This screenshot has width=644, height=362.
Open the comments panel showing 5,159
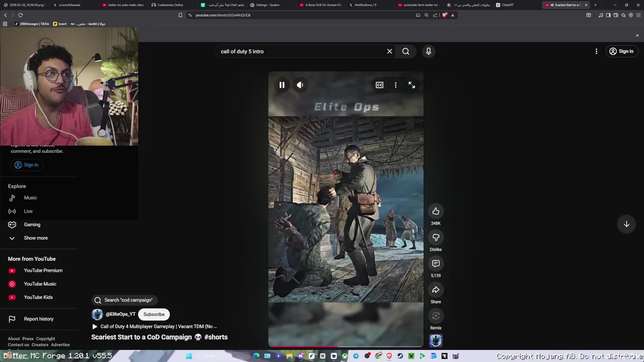click(436, 263)
